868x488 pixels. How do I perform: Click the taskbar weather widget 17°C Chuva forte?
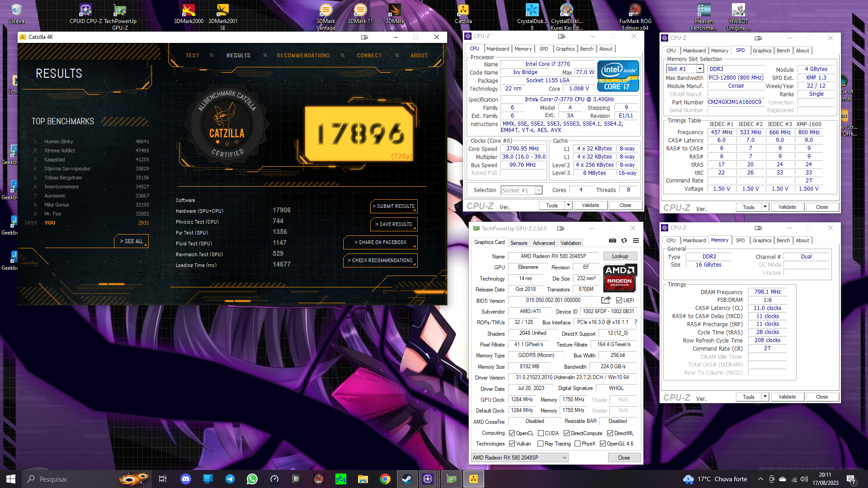(x=715, y=479)
